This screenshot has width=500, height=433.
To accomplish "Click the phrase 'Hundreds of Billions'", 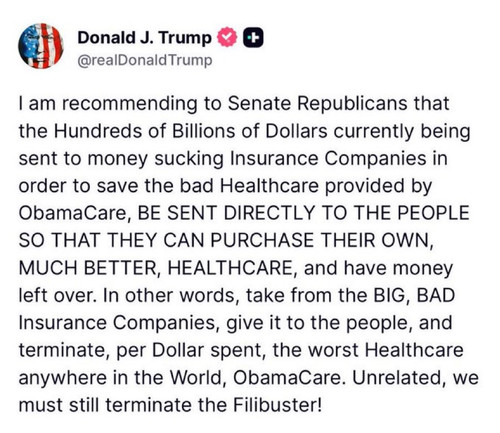I will [x=145, y=131].
